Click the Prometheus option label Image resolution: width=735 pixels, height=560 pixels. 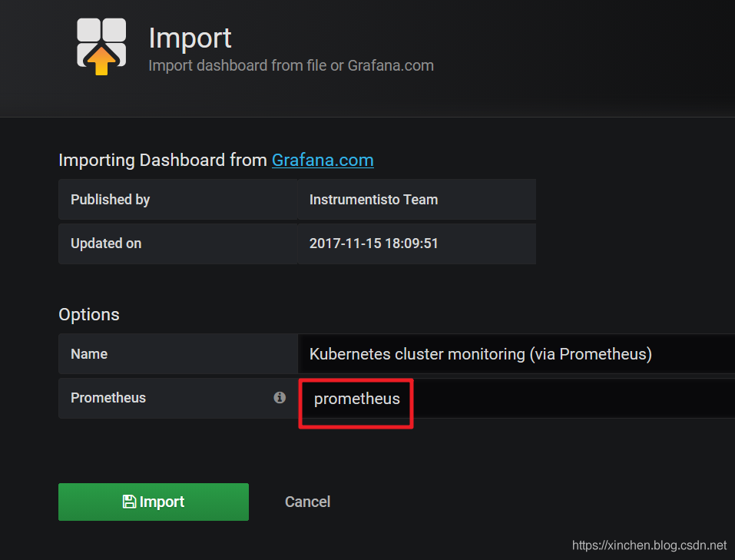(108, 398)
